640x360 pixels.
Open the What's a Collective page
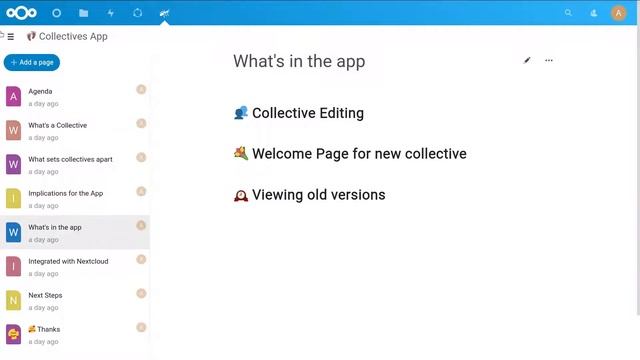(x=75, y=131)
